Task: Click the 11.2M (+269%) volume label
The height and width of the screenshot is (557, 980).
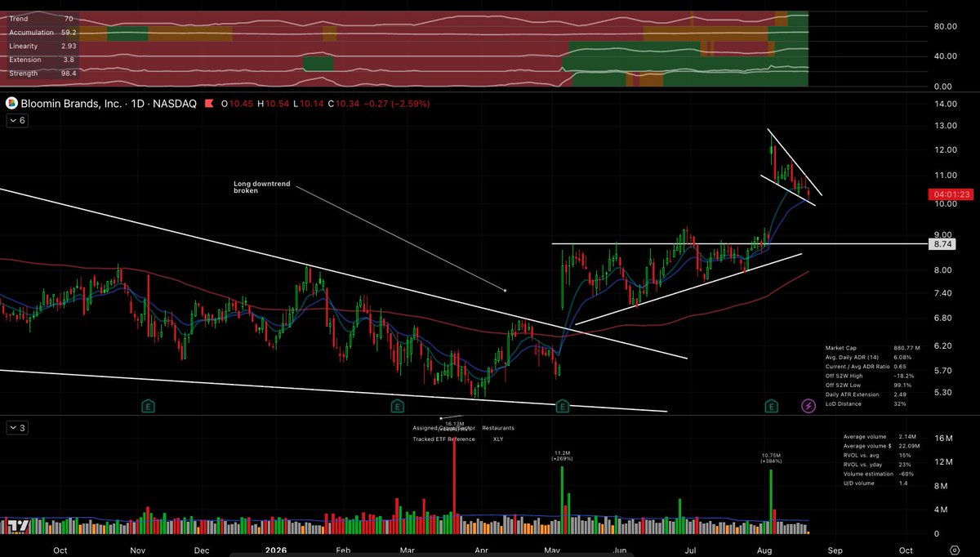Action: click(x=563, y=455)
